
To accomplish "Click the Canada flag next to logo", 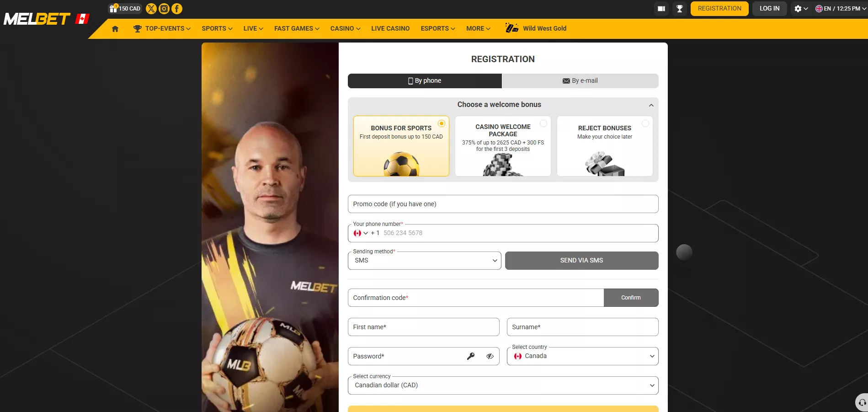I will click(x=82, y=19).
